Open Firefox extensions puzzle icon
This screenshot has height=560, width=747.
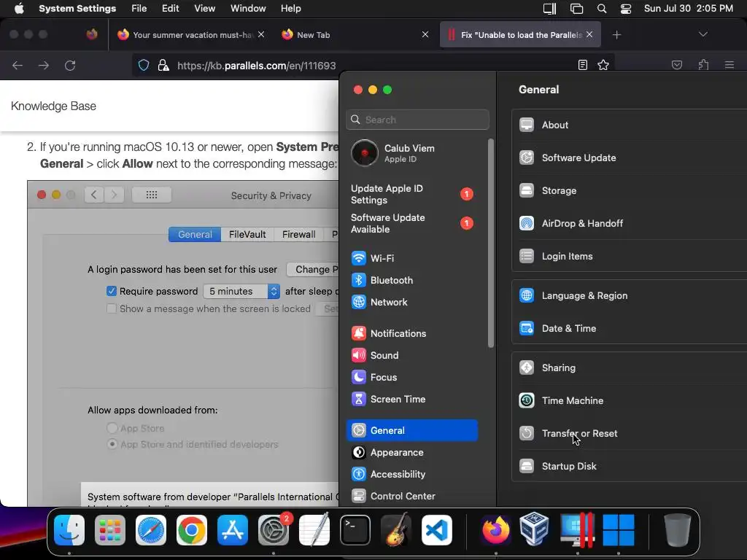(x=704, y=65)
